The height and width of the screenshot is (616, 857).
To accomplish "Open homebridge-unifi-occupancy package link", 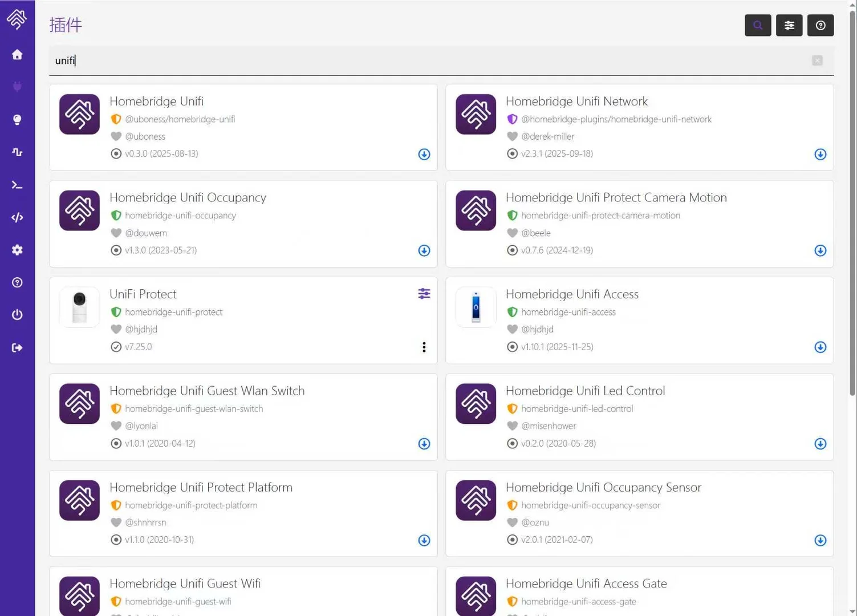I will [x=180, y=216].
